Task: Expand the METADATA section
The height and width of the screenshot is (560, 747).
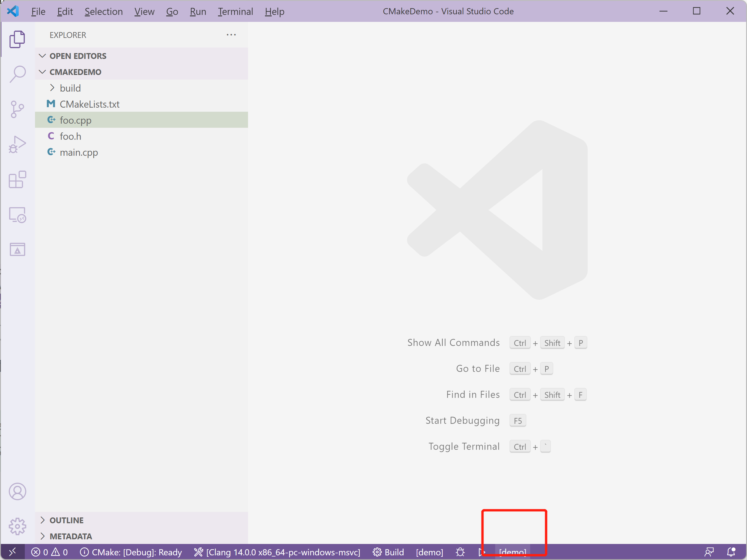Action: coord(142,536)
